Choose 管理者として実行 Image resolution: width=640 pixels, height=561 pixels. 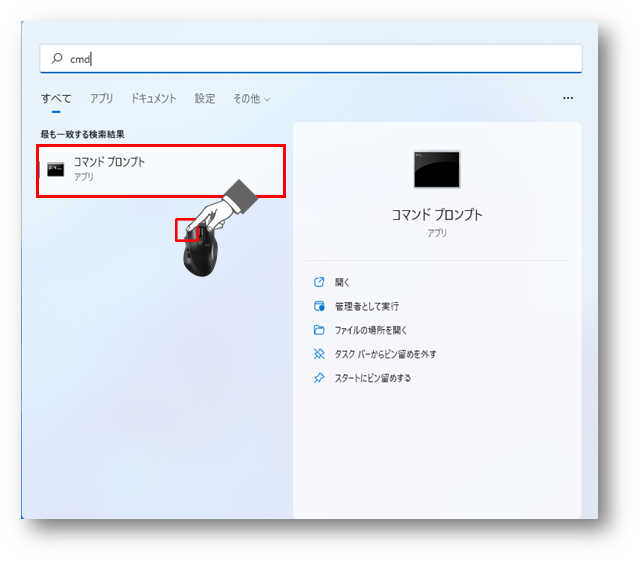tap(367, 306)
